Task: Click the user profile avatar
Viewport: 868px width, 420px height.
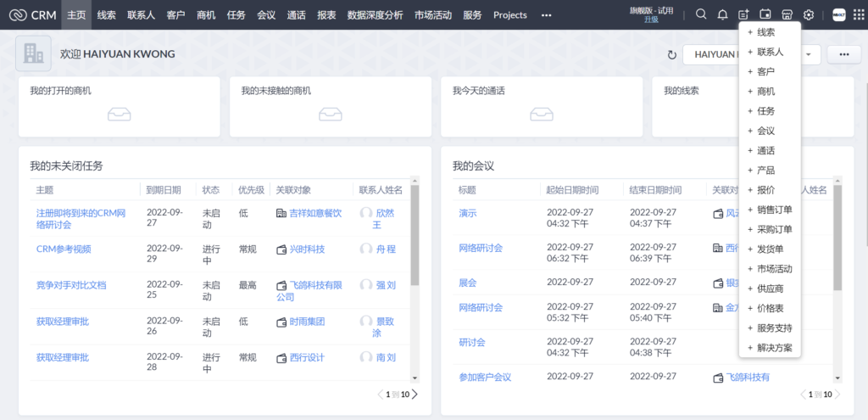Action: [x=838, y=14]
